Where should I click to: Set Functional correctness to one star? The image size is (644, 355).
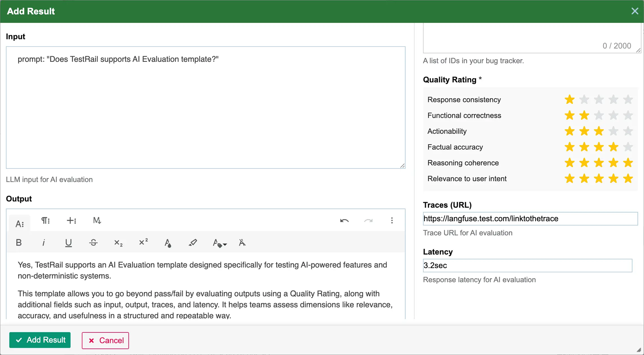click(569, 115)
